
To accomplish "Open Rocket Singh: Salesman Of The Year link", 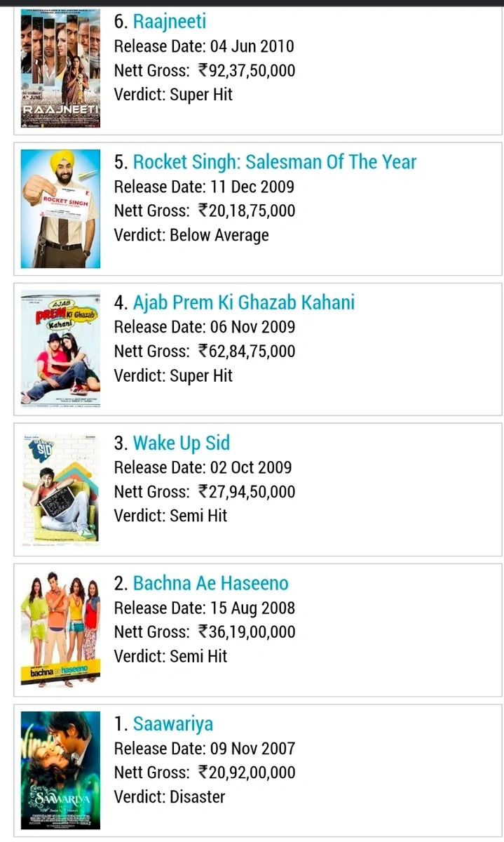I will [275, 162].
